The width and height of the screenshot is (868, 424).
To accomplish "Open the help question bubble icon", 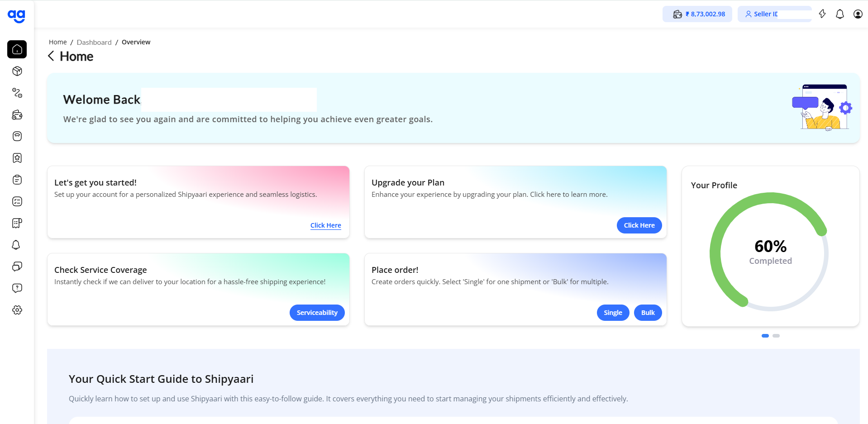I will click(x=17, y=288).
